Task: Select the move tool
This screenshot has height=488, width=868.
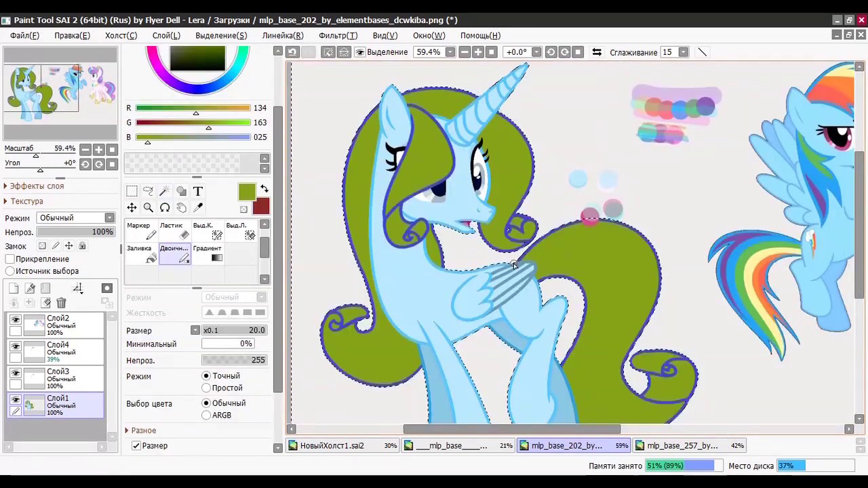Action: click(x=132, y=207)
